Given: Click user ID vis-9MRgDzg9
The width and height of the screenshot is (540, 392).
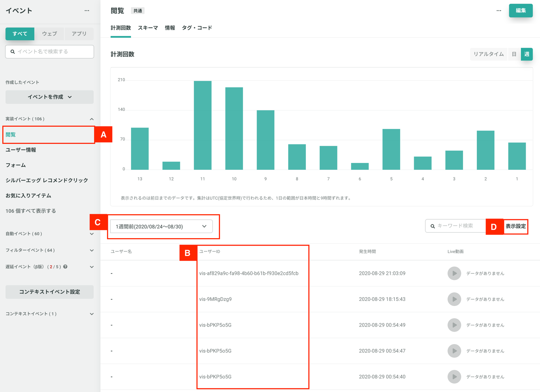Looking at the screenshot, I should (x=215, y=299).
